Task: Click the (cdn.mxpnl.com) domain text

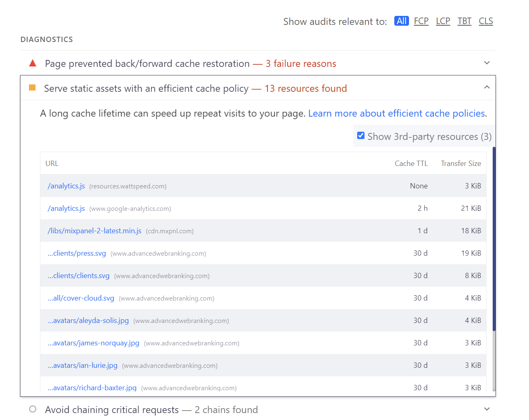Action: 170,231
